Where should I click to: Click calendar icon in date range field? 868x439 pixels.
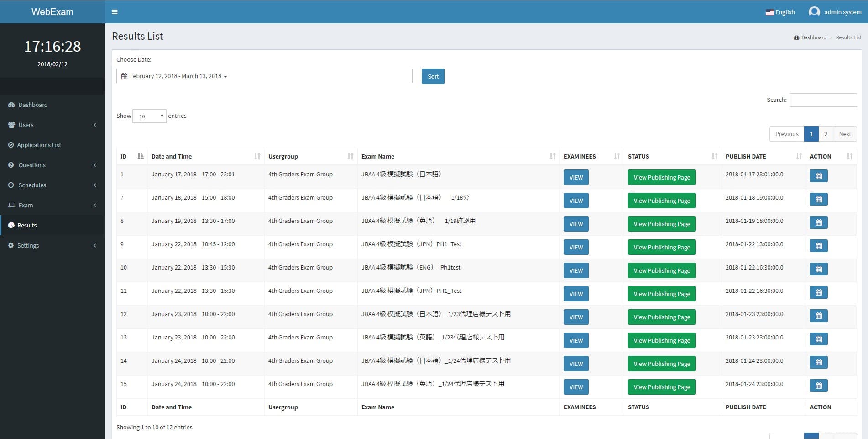[x=124, y=76]
